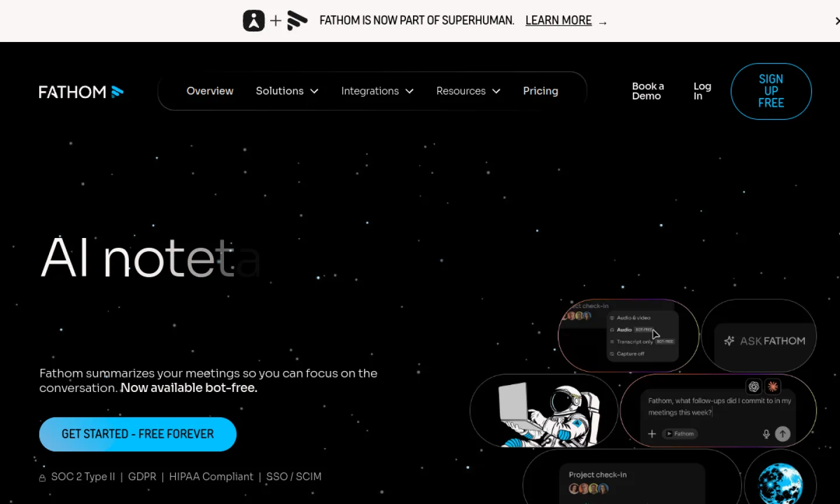Click the sparkle icon beside Ask Fathom

click(x=729, y=341)
